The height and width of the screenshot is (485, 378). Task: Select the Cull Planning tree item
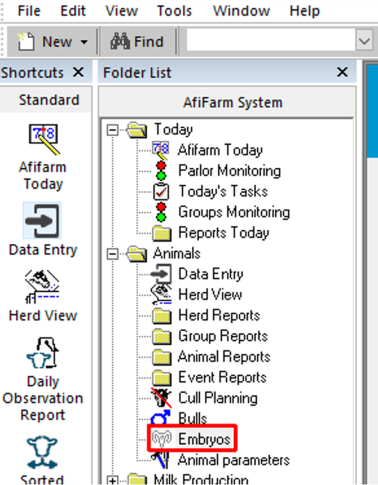point(217,398)
